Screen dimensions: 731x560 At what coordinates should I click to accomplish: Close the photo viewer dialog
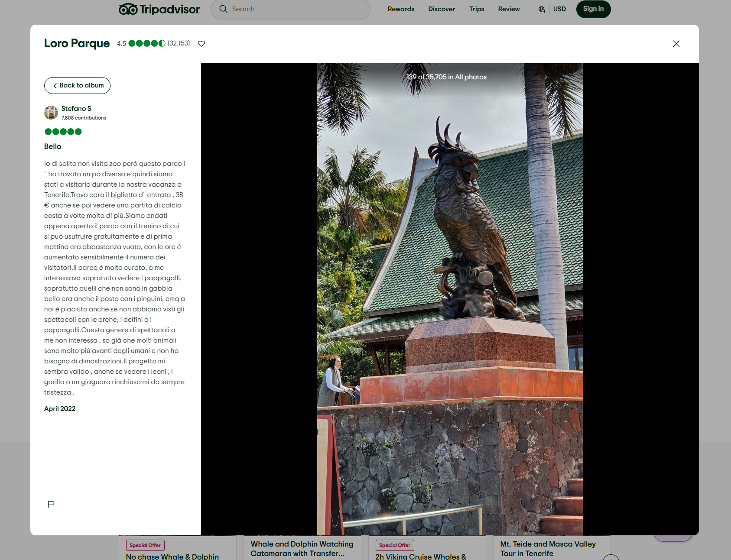(x=676, y=44)
